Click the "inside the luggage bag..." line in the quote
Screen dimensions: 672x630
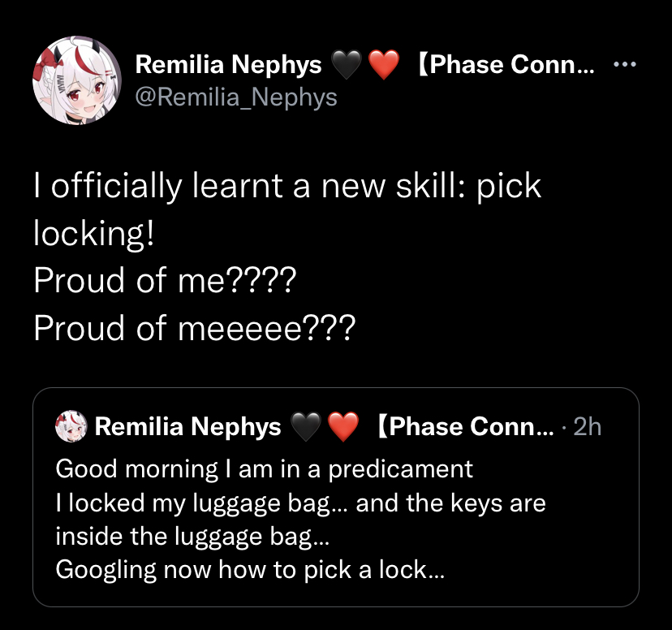pyautogui.click(x=192, y=536)
